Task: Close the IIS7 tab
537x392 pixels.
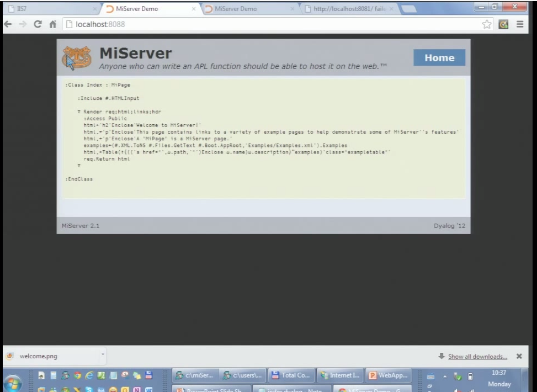Action: (x=95, y=9)
